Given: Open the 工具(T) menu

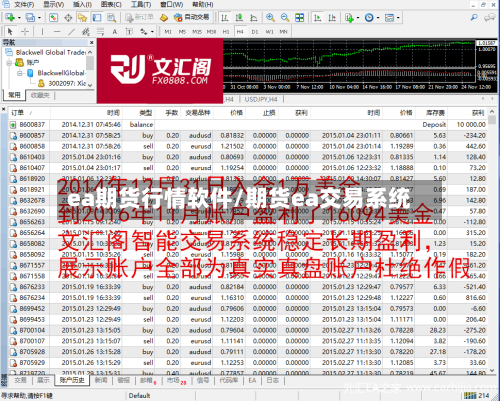Looking at the screenshot, I should (x=141, y=5).
